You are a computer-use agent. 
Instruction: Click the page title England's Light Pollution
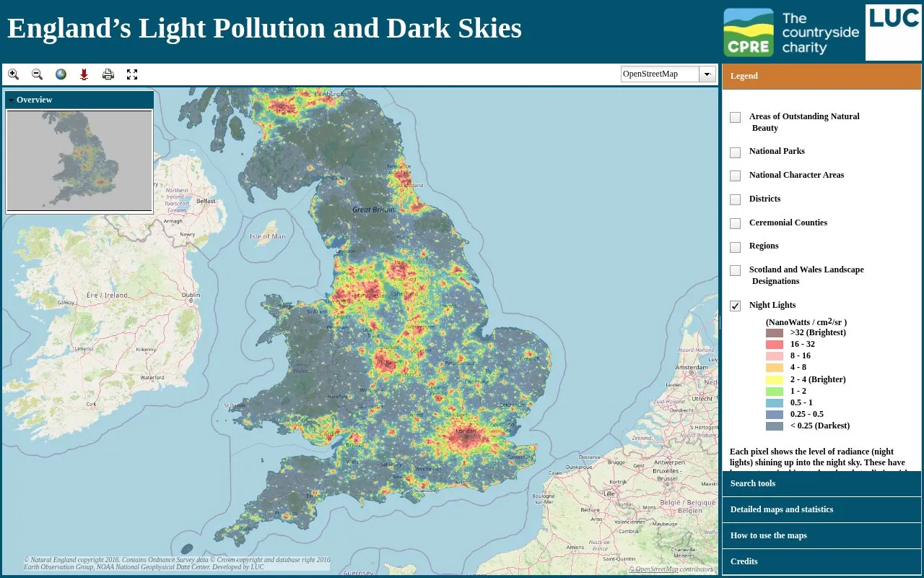click(x=264, y=28)
